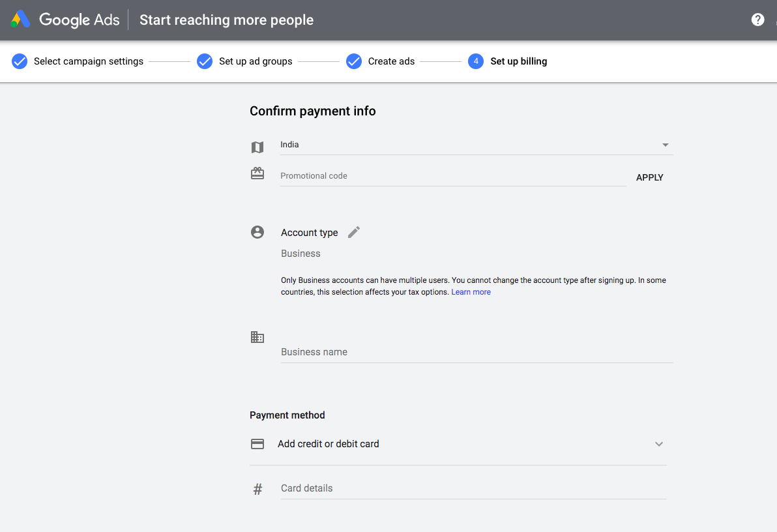Click the gift card promotional code icon

point(257,173)
